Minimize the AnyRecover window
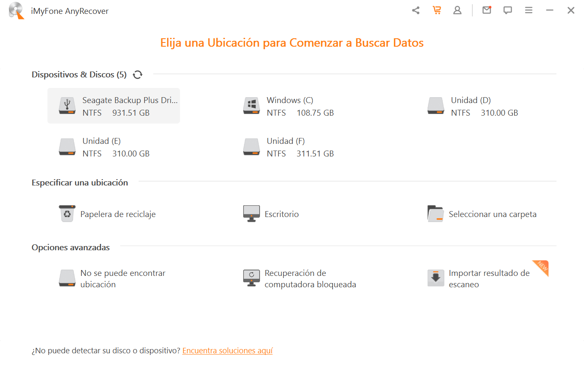 [x=550, y=10]
